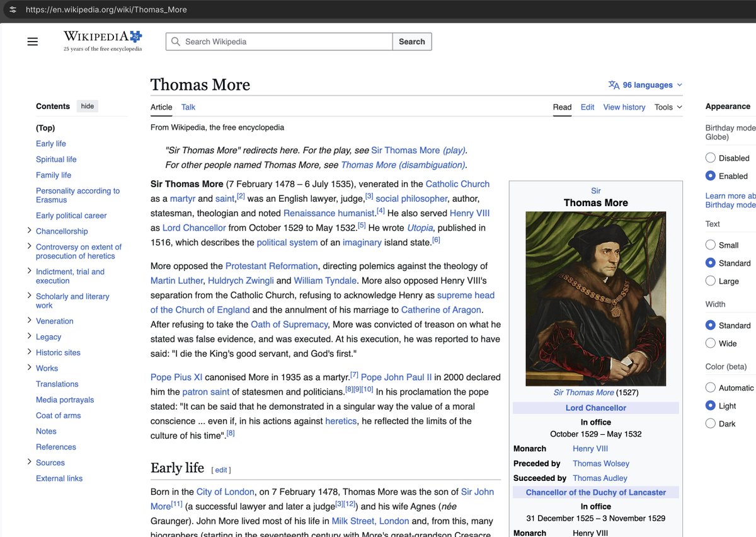This screenshot has width=756, height=537.
Task: Choose Standard width option
Action: [711, 325]
